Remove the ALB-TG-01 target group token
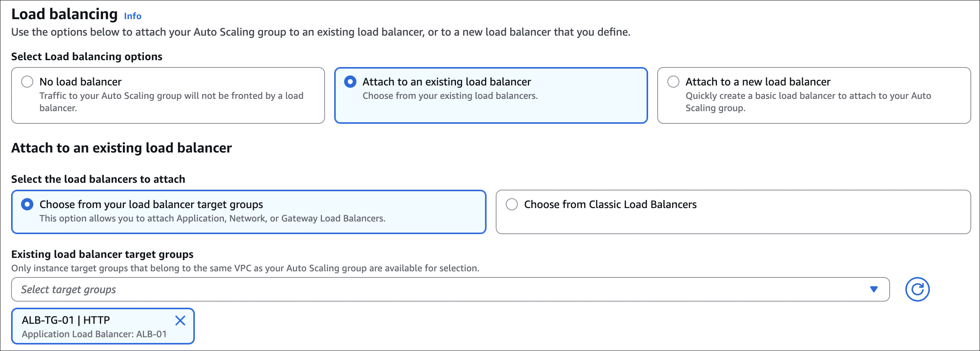The image size is (980, 351). click(x=180, y=320)
